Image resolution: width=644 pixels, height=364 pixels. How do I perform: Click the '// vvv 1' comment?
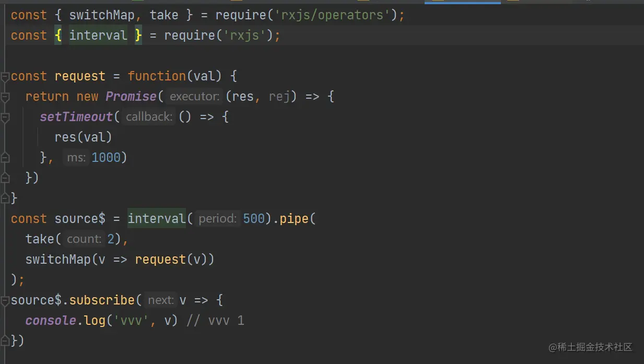click(215, 321)
